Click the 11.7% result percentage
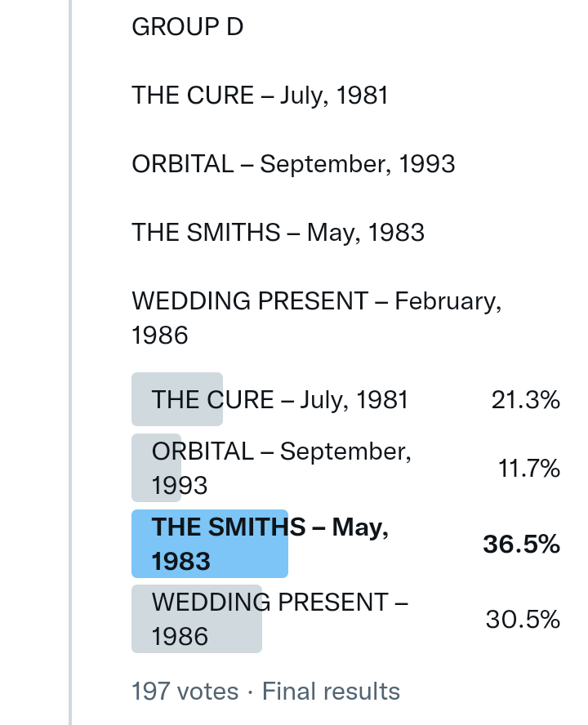The image size is (588, 725). pos(528,469)
